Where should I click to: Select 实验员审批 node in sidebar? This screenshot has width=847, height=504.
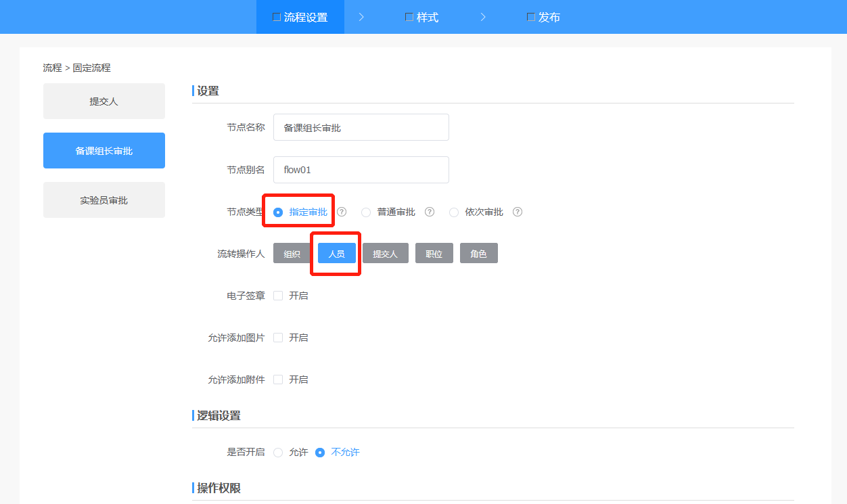click(x=104, y=200)
